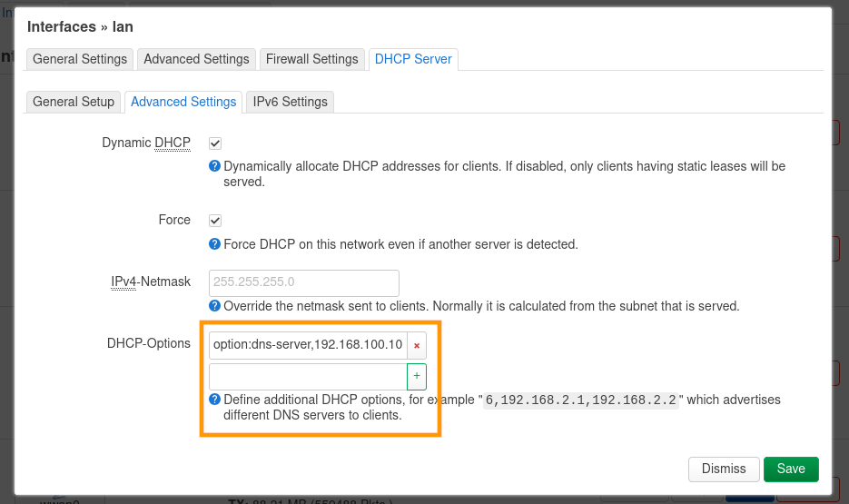Click the empty new DHCP option field

tap(307, 376)
